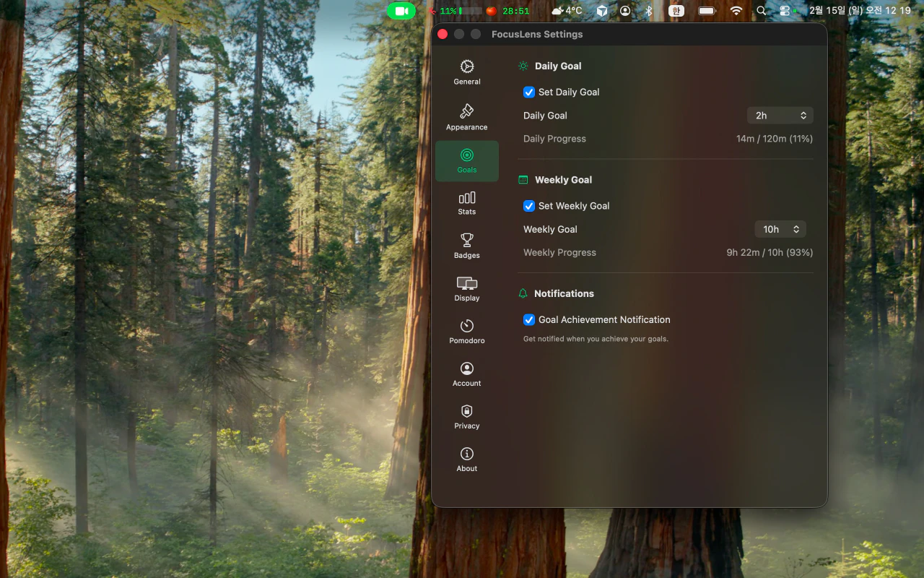Image resolution: width=924 pixels, height=578 pixels.
Task: Open Spotlight search from the menu bar
Action: point(762,11)
